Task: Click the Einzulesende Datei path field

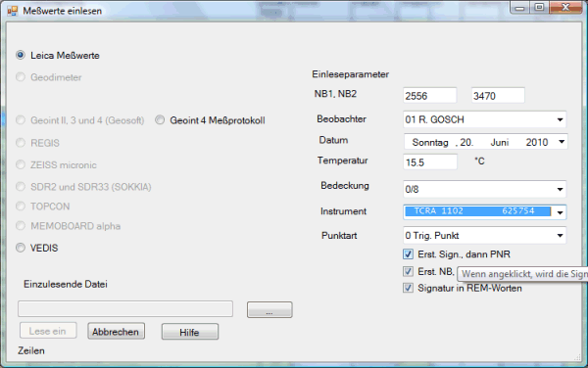Action: pyautogui.click(x=125, y=309)
